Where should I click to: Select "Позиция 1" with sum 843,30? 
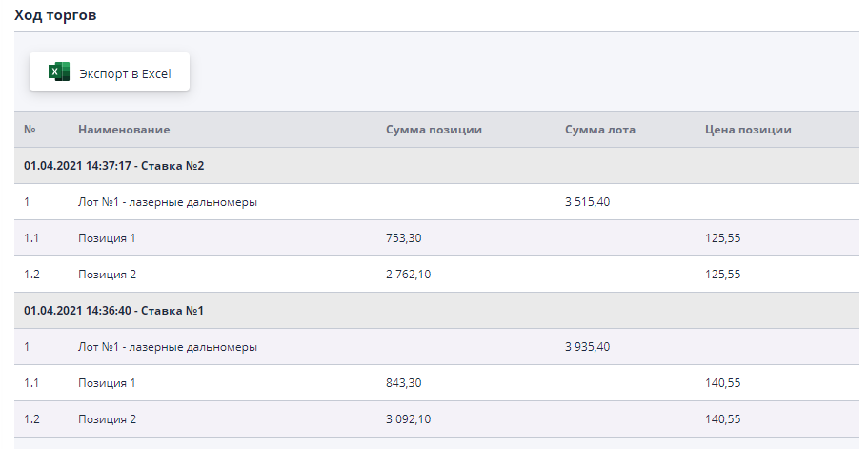click(x=107, y=383)
